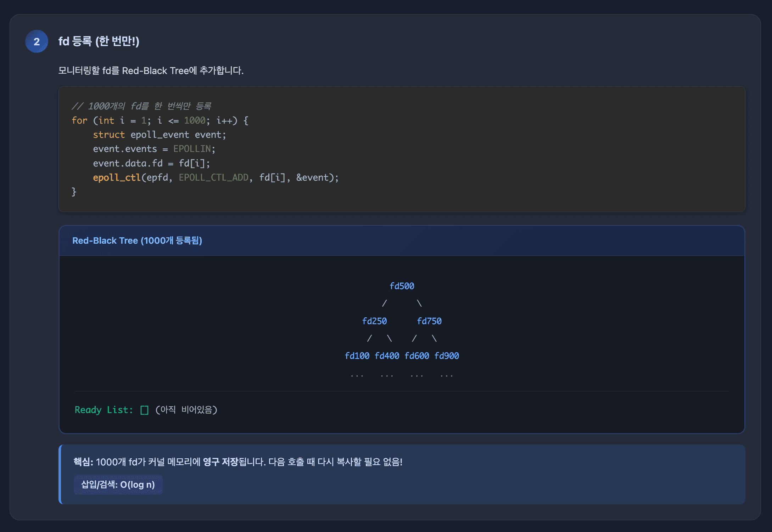Image resolution: width=772 pixels, height=532 pixels.
Task: Click the blue step number 2 badge
Action: (37, 41)
